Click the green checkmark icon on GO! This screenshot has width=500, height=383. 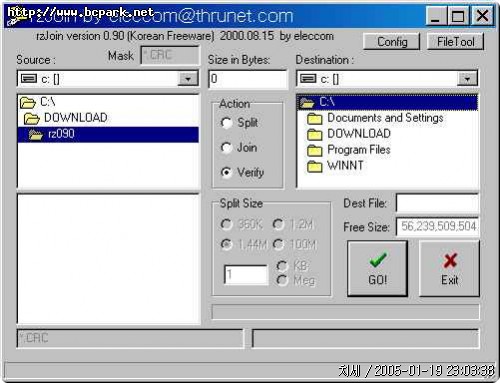(x=378, y=259)
